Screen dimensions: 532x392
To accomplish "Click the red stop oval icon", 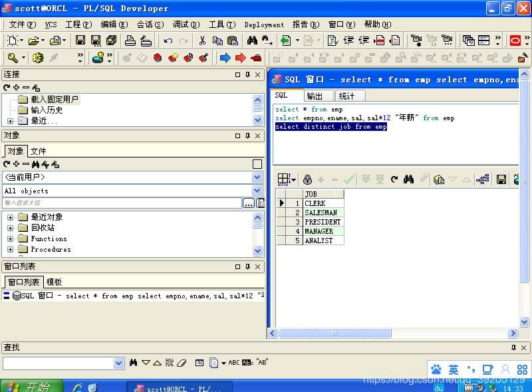I will pyautogui.click(x=515, y=41).
